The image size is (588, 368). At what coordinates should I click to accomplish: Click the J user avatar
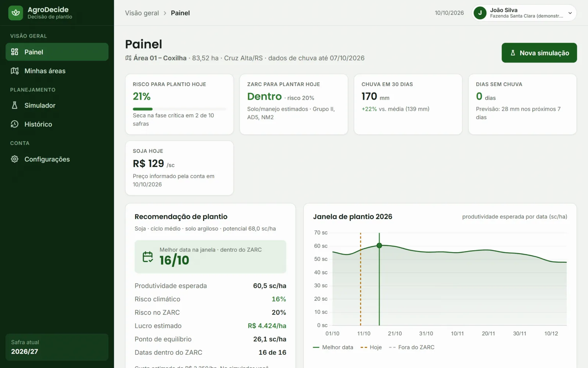point(480,13)
